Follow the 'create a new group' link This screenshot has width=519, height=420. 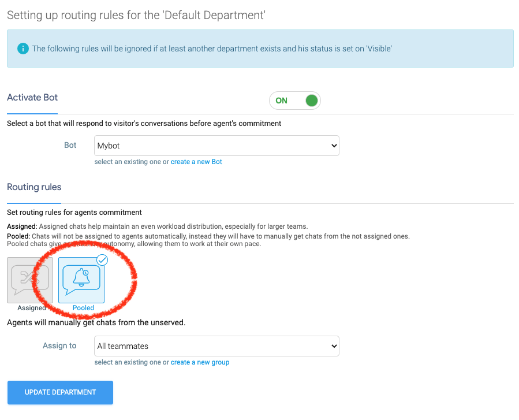tap(200, 362)
